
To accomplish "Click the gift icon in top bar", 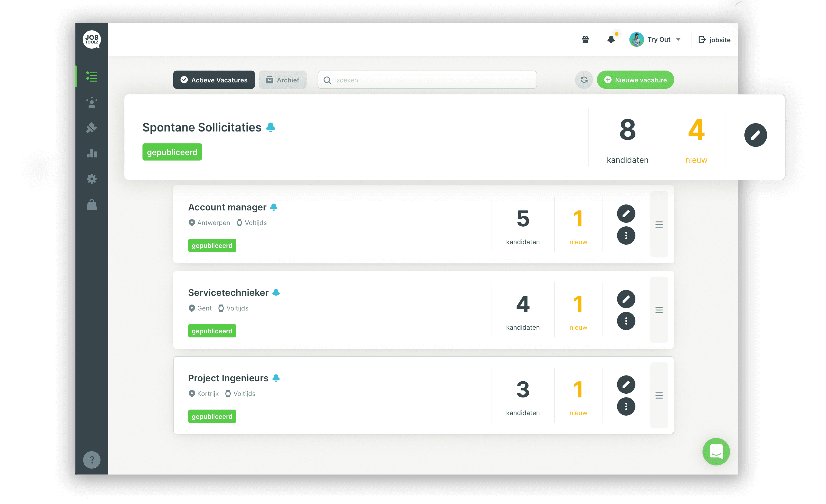I will pos(585,40).
